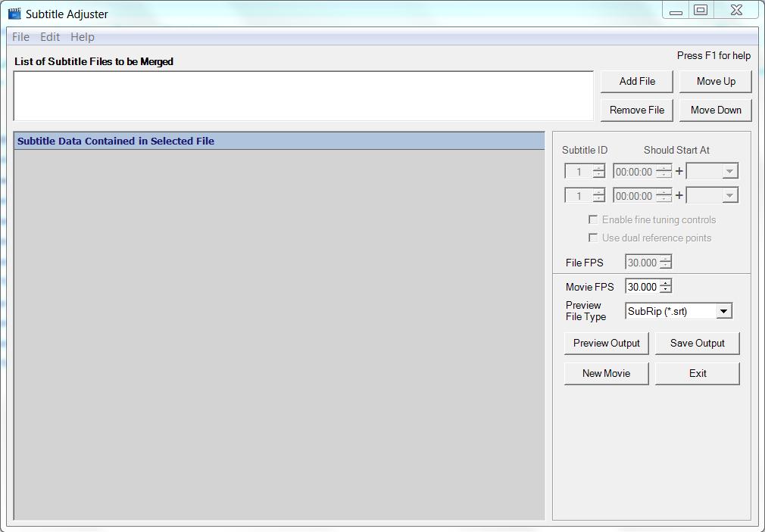
Task: Minimize the Subtitle Adjuster window
Action: point(676,11)
